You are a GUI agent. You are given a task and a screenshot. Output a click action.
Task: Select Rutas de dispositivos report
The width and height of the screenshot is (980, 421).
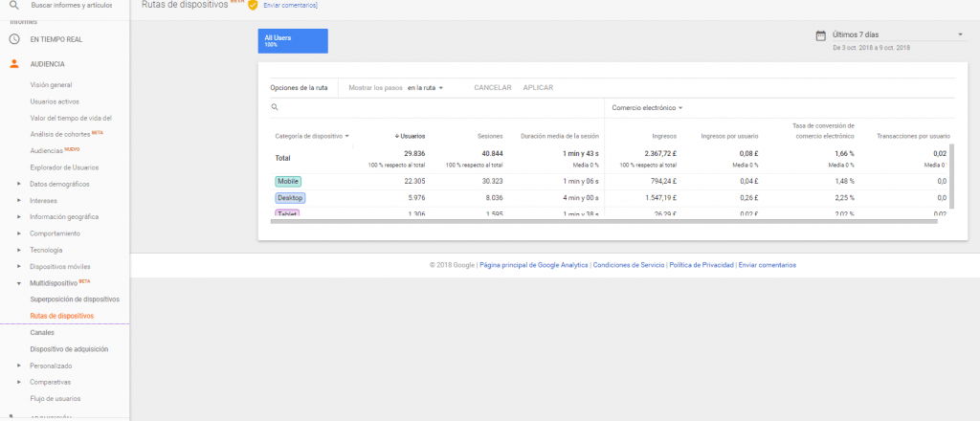62,316
